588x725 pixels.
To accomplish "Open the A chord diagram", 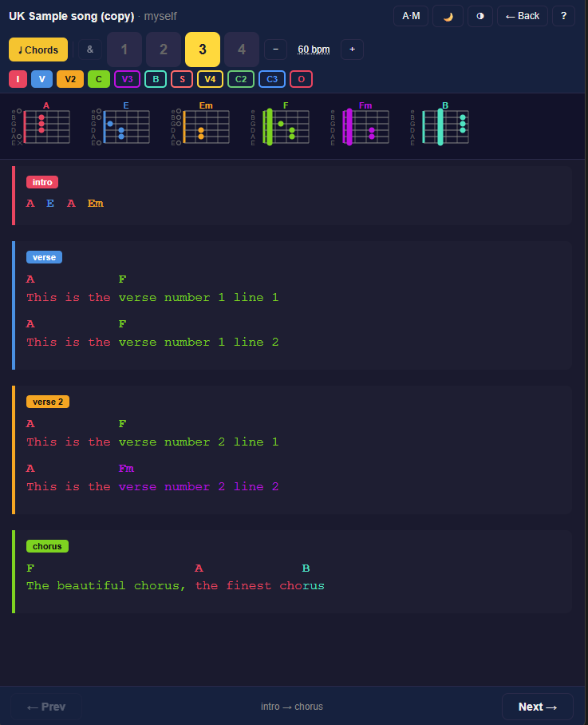I will (41, 124).
